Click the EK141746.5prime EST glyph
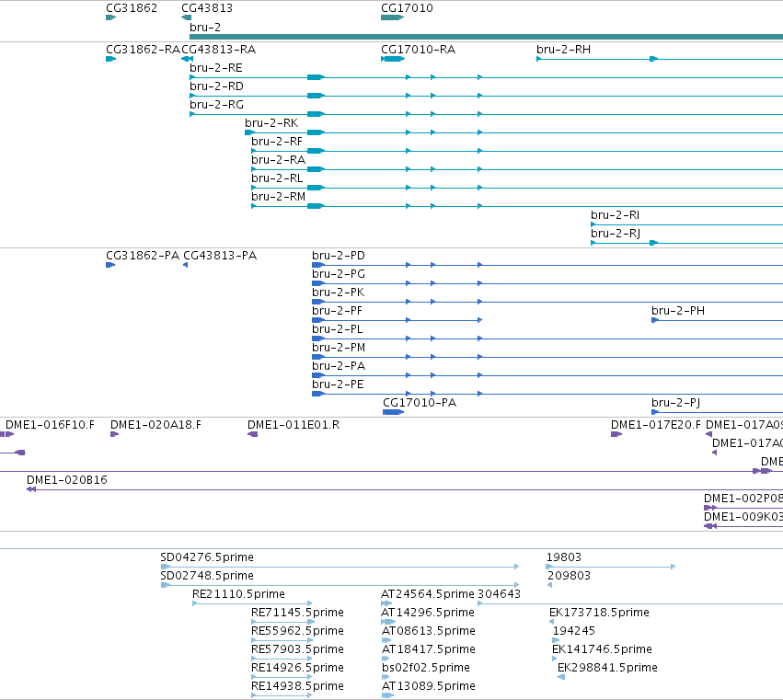Image resolution: width=783 pixels, height=700 pixels. click(x=554, y=659)
